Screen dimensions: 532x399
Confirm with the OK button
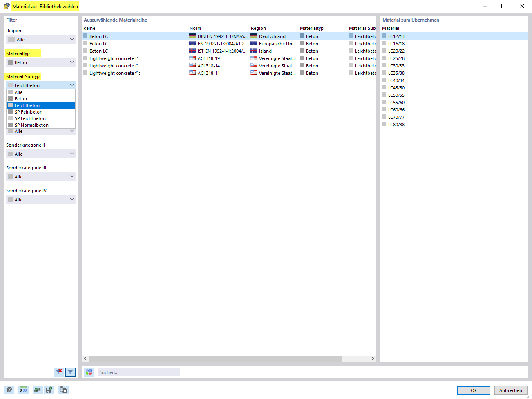(474, 390)
